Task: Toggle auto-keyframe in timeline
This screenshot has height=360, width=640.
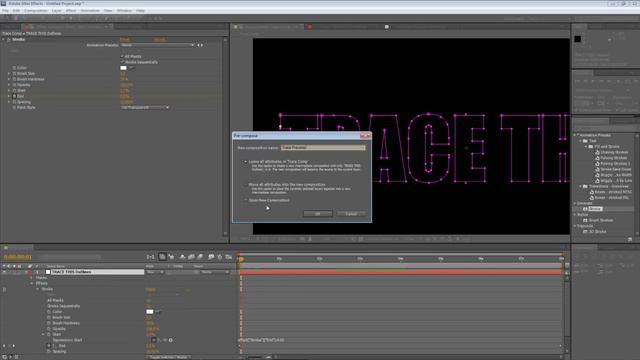Action: 220,257
